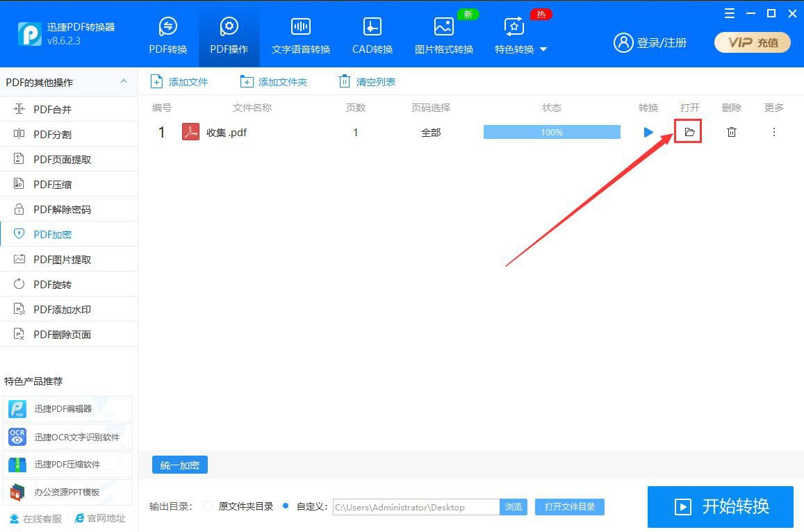
Task: Click the PDF页面提取 page icon
Action: pos(19,158)
